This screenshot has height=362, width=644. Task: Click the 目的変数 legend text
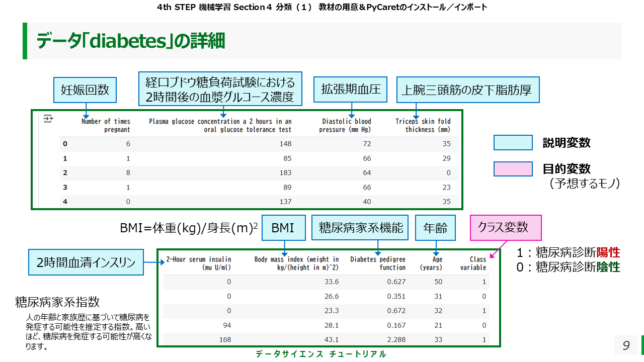pyautogui.click(x=566, y=168)
